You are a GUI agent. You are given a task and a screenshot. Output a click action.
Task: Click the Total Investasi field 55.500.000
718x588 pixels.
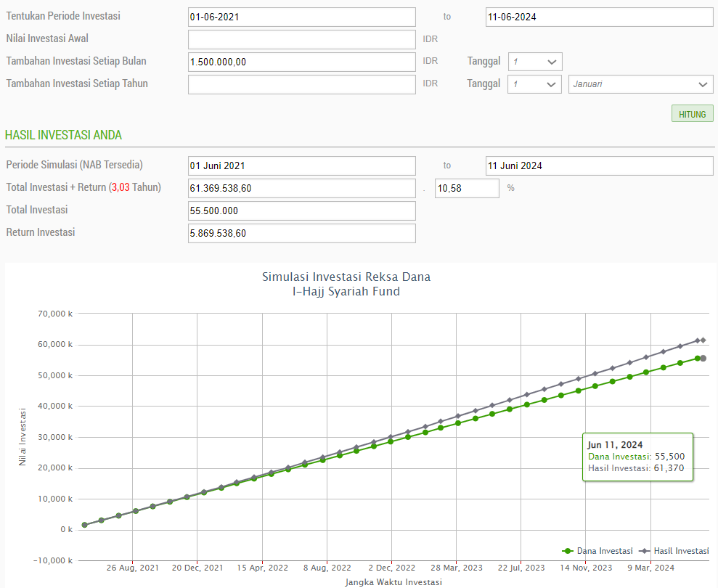tap(302, 211)
